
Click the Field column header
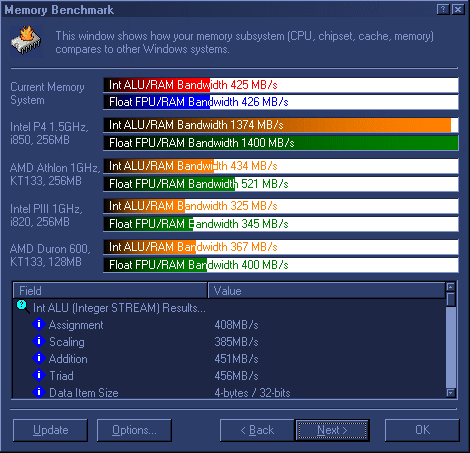(110, 291)
